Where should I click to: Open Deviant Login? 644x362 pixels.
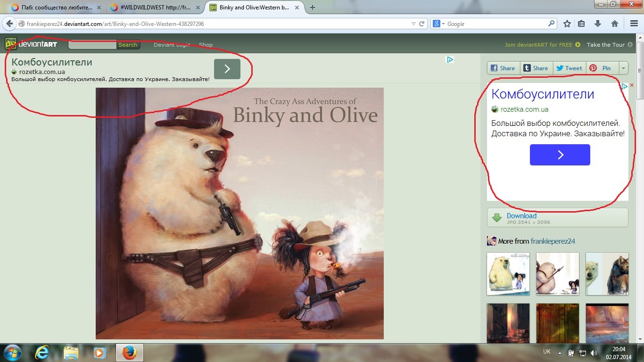(x=172, y=45)
